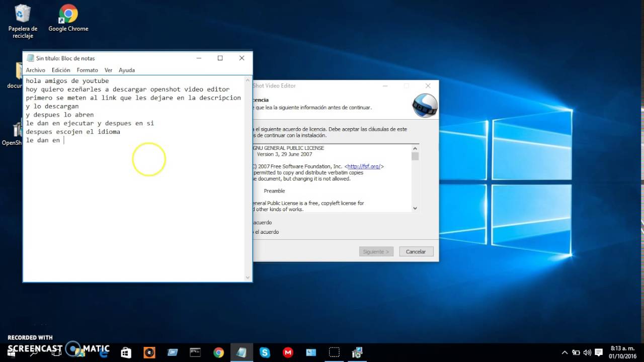Click Cancelar in the OpenShot installer
This screenshot has height=362, width=644.
(416, 251)
